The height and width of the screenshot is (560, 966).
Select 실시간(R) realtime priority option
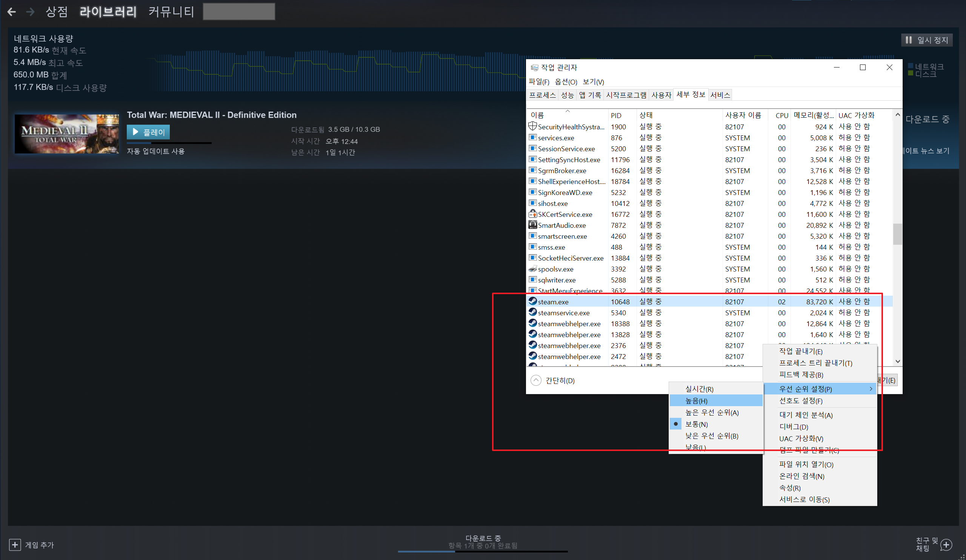tap(699, 389)
